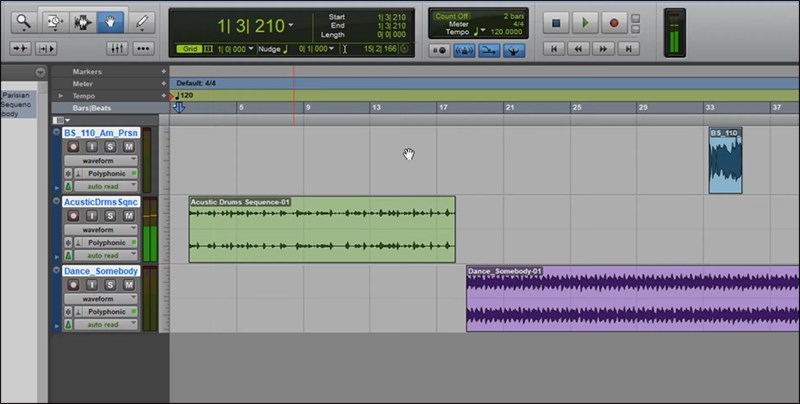Click the Fast Forward button

click(600, 47)
